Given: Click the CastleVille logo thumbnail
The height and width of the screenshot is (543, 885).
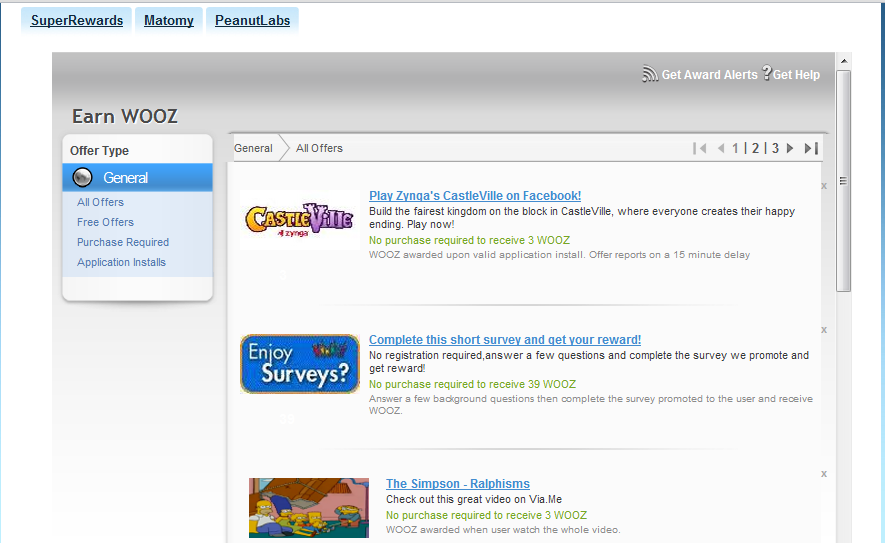Looking at the screenshot, I should [300, 220].
